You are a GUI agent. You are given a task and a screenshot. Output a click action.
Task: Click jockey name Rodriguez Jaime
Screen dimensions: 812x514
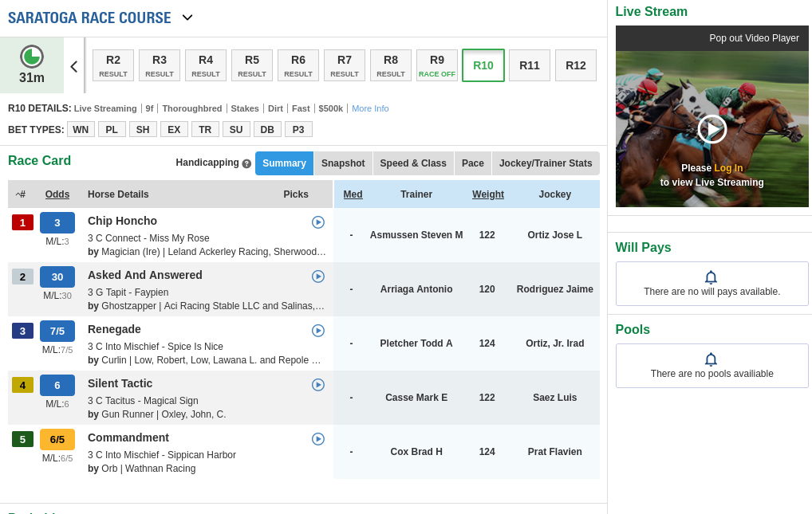(554, 289)
